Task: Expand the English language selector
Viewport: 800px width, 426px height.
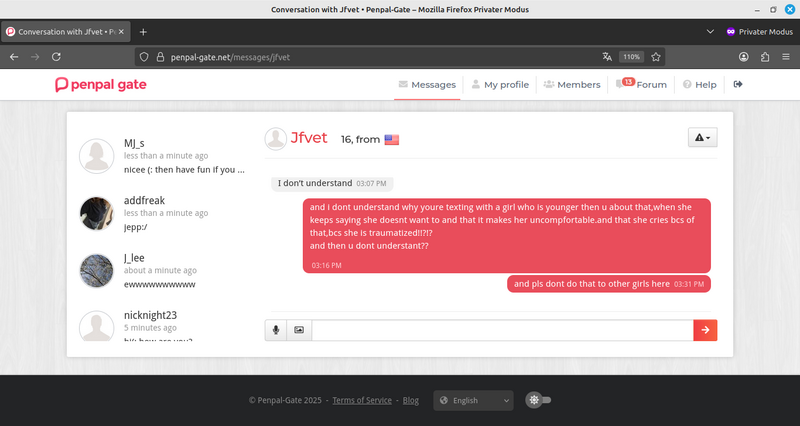Action: point(473,400)
